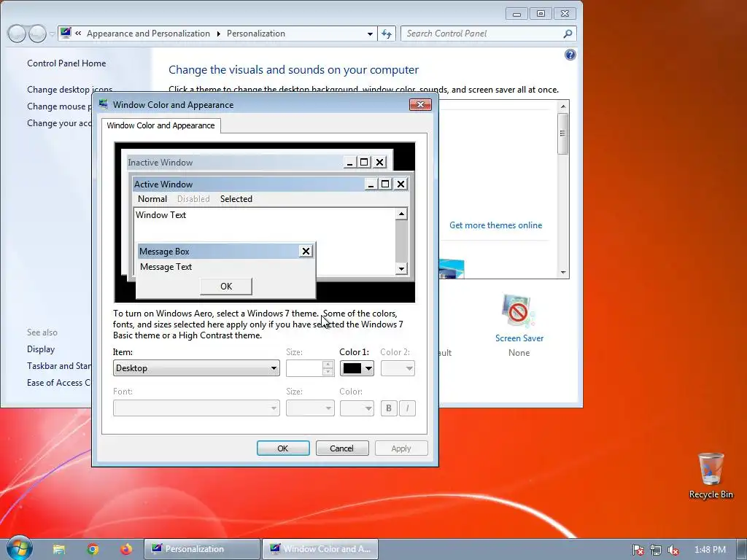Open the font Size dropdown
The height and width of the screenshot is (560, 747).
tap(310, 408)
